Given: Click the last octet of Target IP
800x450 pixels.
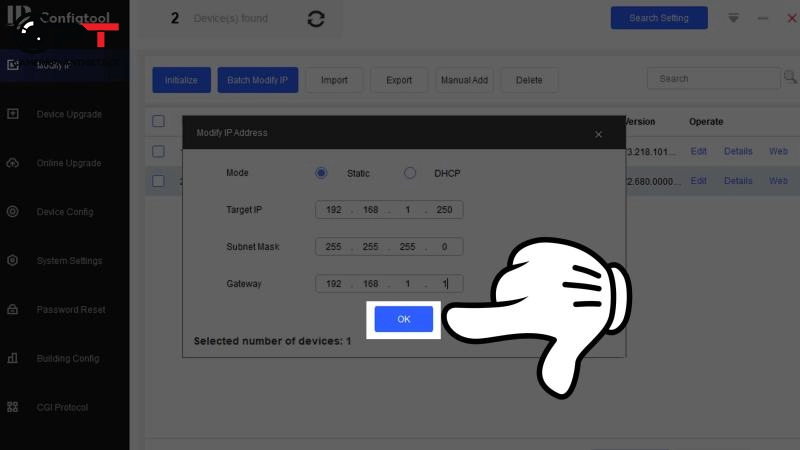Looking at the screenshot, I should coord(444,210).
